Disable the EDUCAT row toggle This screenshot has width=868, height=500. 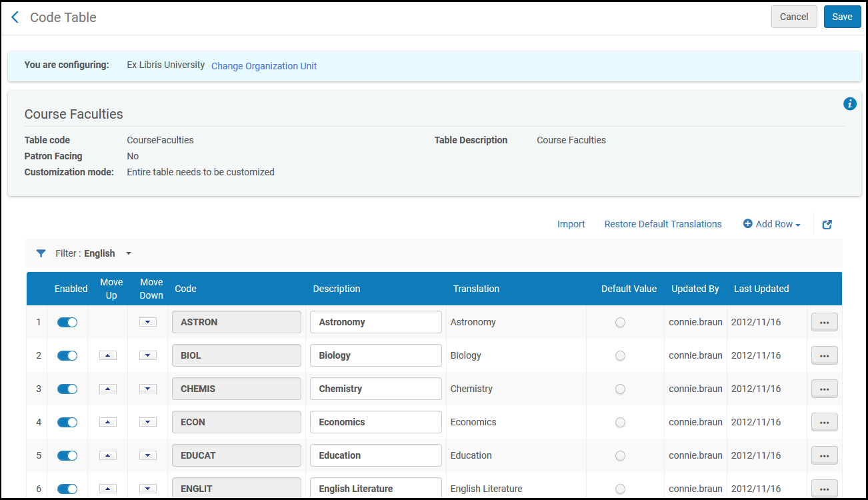click(67, 455)
